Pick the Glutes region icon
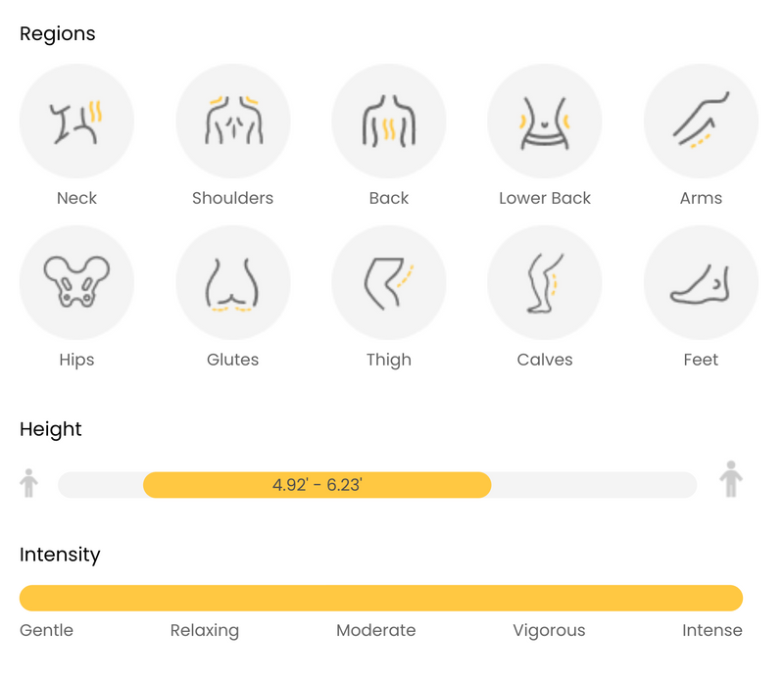This screenshot has height=680, width=784. [232, 282]
